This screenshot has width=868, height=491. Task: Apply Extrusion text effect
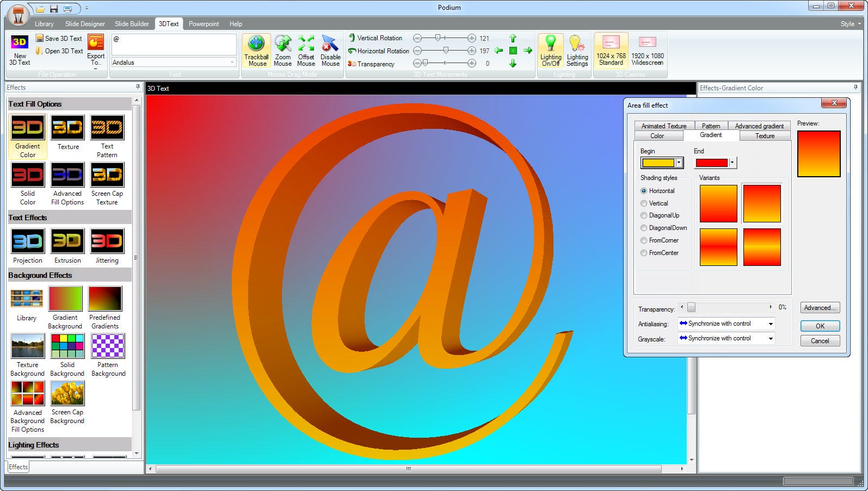(x=67, y=246)
